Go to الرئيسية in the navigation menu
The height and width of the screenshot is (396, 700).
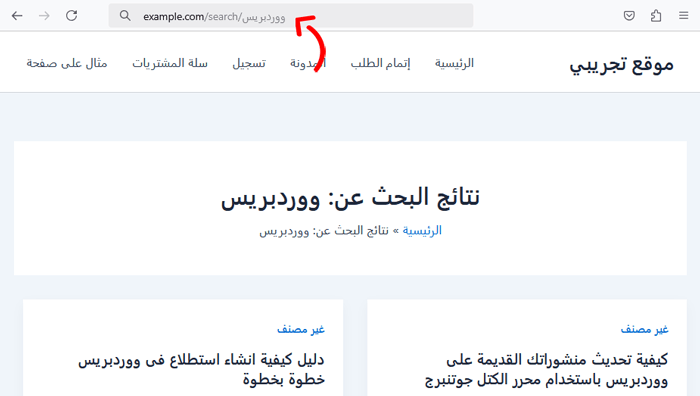tap(454, 63)
